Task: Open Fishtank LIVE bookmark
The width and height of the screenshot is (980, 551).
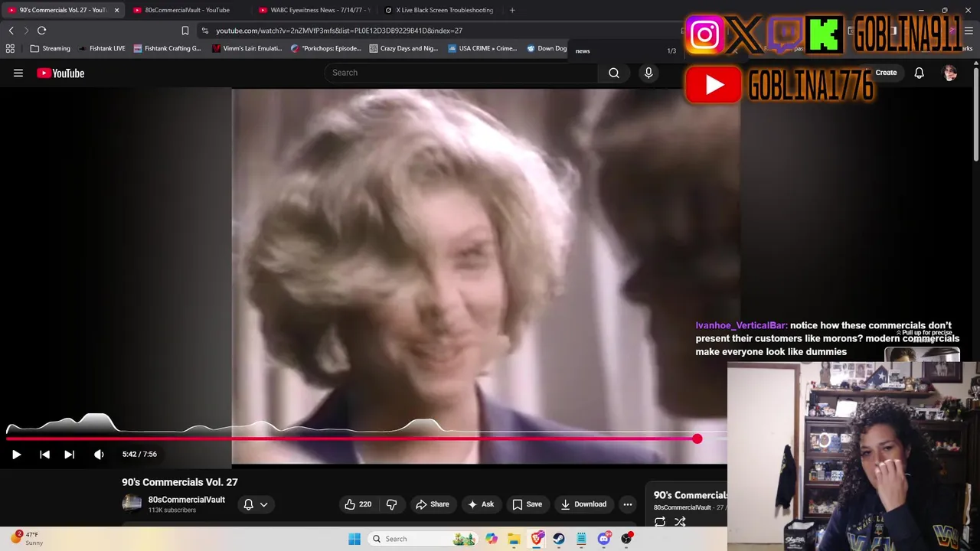Action: tap(102, 48)
